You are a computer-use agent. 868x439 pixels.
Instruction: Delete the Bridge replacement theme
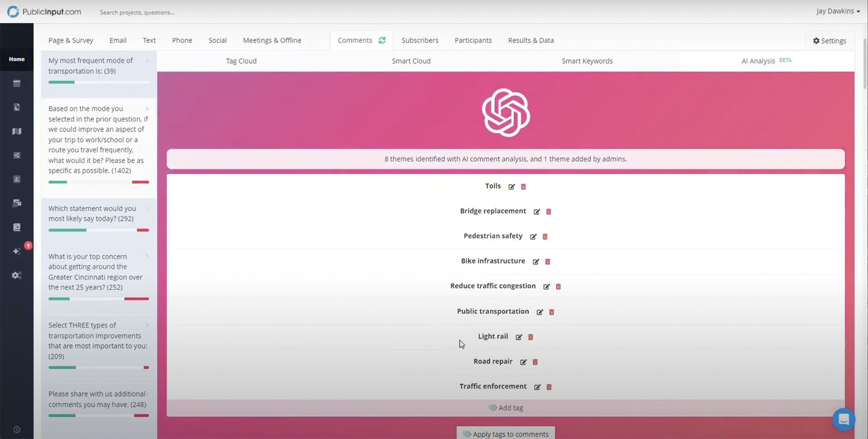548,211
